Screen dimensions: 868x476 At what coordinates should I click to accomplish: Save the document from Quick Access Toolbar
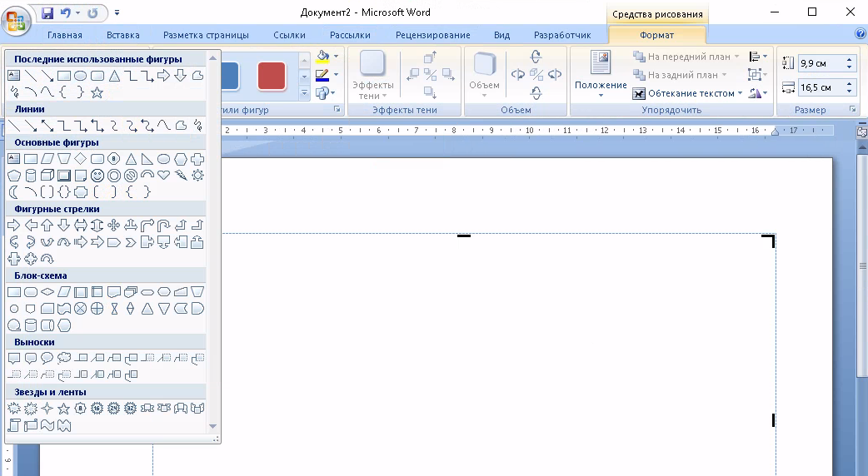[47, 12]
